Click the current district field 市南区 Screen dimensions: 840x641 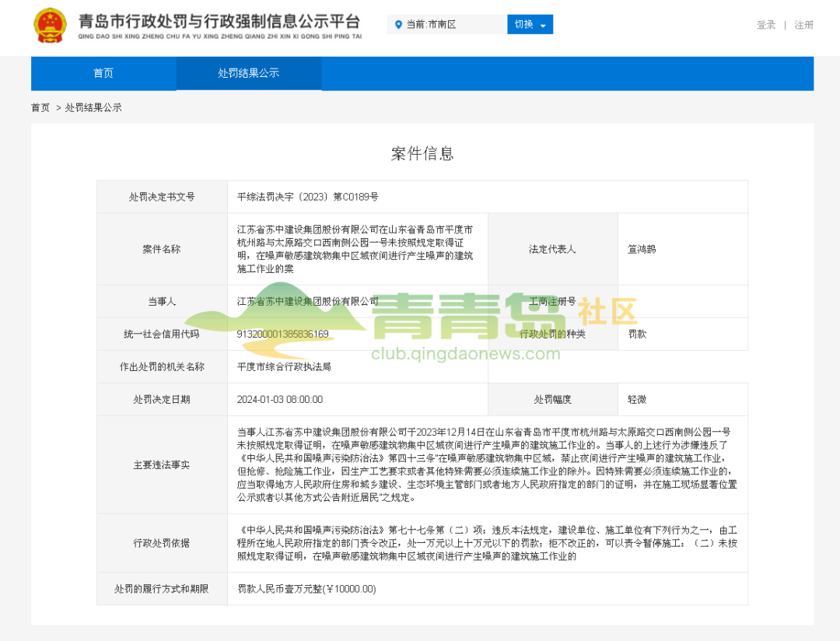pyautogui.click(x=446, y=25)
